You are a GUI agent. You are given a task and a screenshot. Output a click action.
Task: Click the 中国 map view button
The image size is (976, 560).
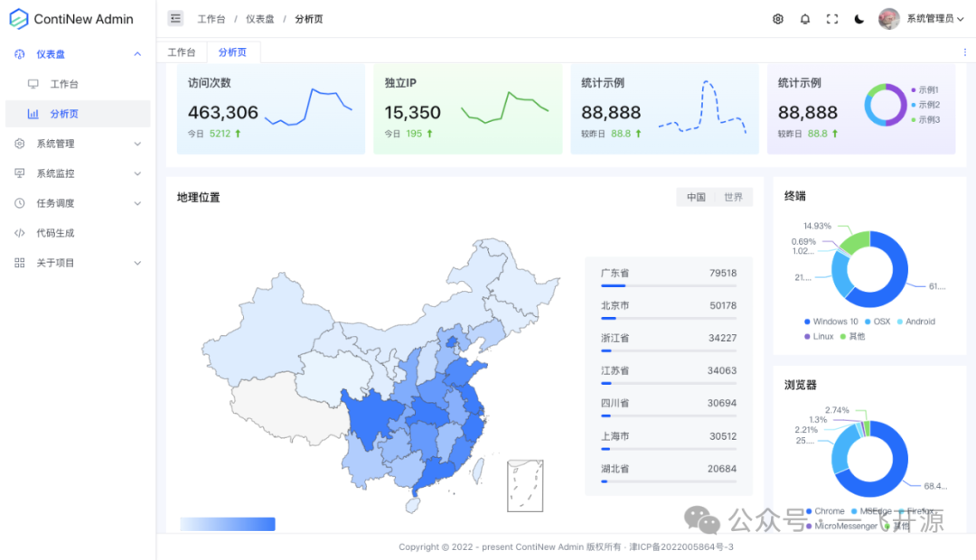696,196
